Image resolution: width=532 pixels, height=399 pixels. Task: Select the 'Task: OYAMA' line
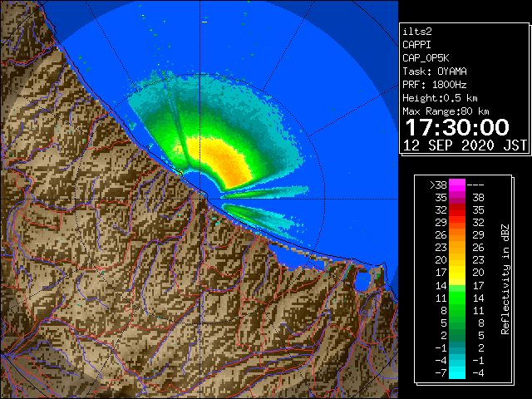coord(435,71)
